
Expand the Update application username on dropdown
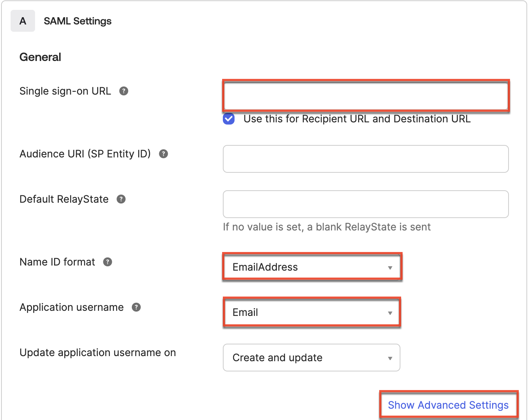pos(311,358)
